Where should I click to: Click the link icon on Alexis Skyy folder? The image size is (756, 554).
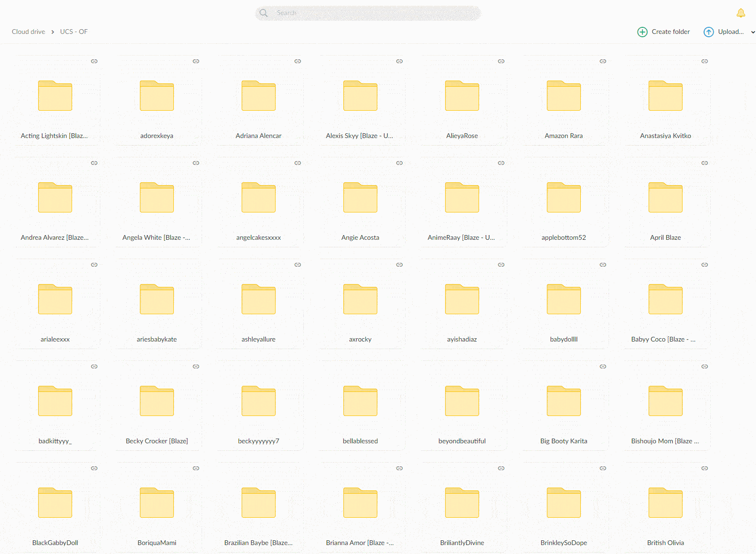click(x=399, y=61)
